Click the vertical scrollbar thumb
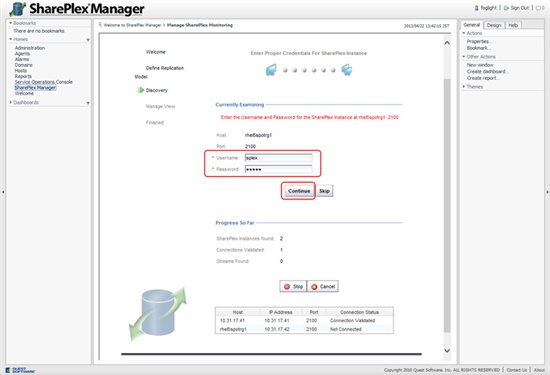Screen dimensions: 550x375 (x=447, y=205)
